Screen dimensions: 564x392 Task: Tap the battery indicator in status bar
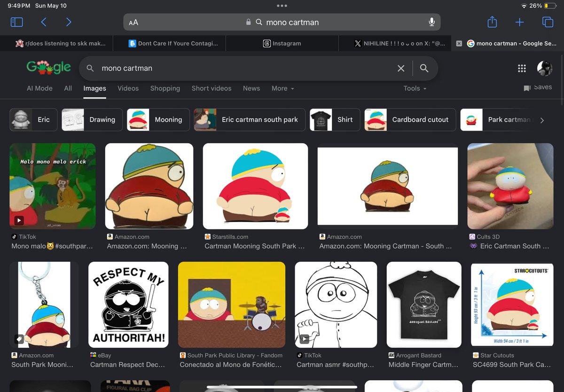coord(550,6)
